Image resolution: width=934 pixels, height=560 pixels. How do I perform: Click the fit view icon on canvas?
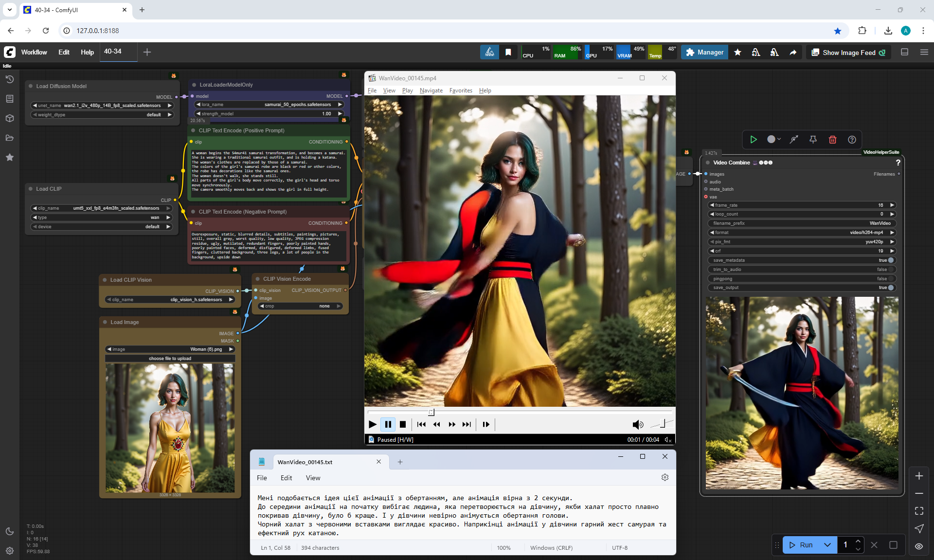919,511
